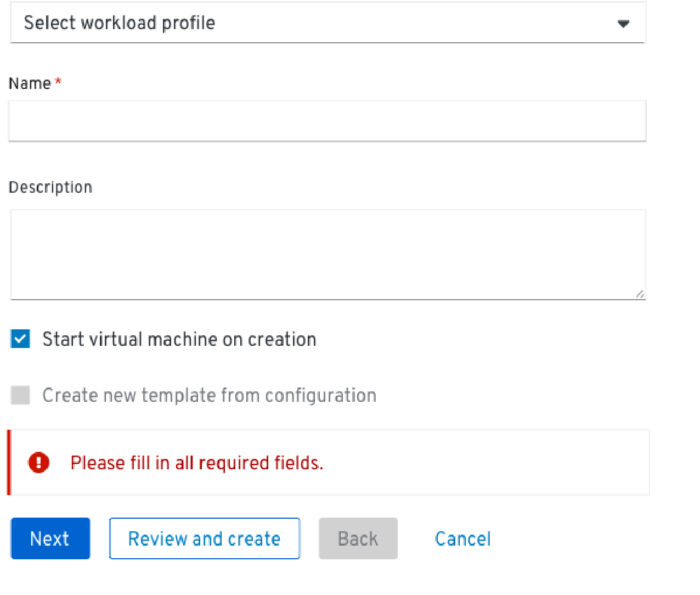Uncheck Start virtual machine on creation checkbox
700x595 pixels.
click(20, 339)
